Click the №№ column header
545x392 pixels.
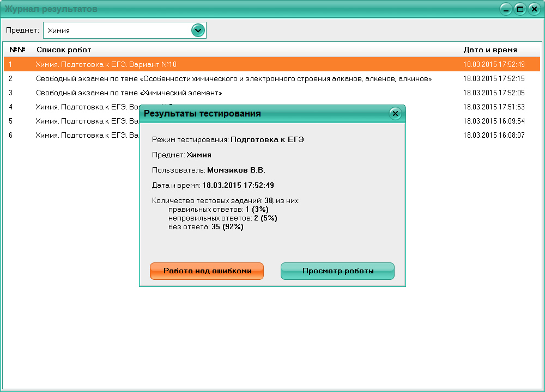point(16,50)
